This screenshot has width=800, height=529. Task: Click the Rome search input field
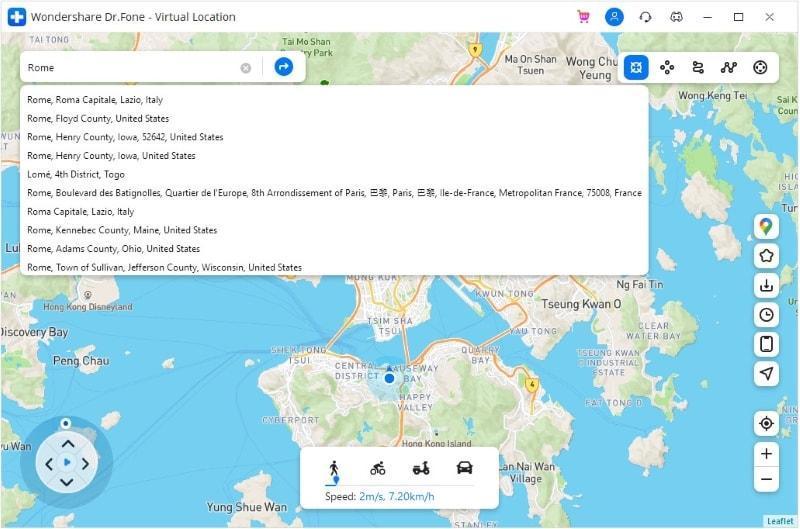[x=130, y=67]
